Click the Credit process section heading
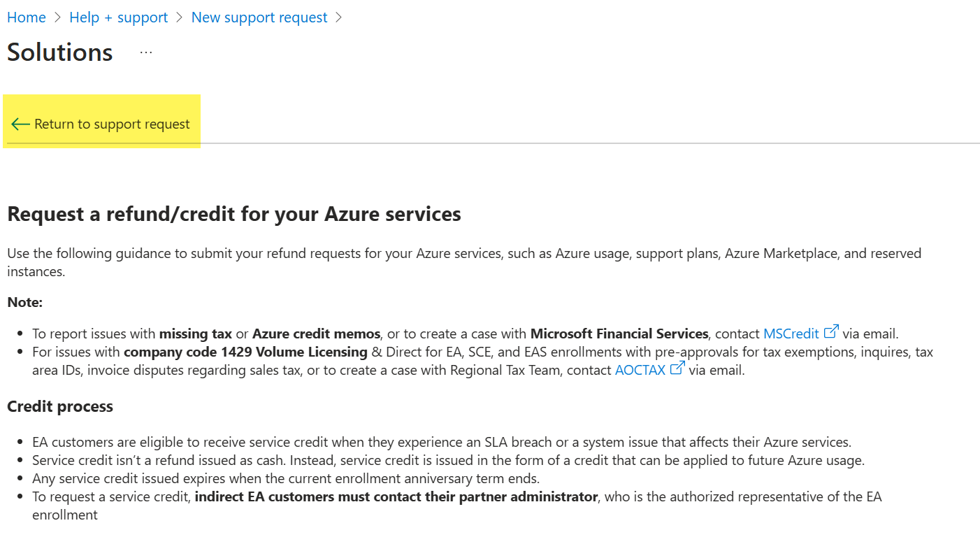The image size is (980, 537). 59,406
